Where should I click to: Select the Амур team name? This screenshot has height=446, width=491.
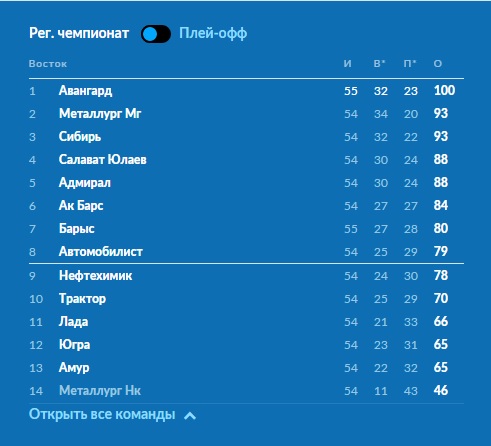74,368
